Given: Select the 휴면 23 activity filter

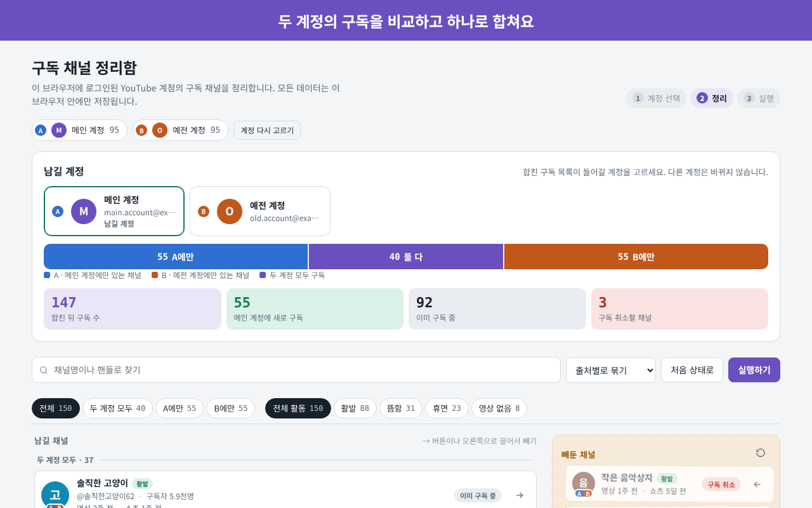Looking at the screenshot, I should 447,408.
